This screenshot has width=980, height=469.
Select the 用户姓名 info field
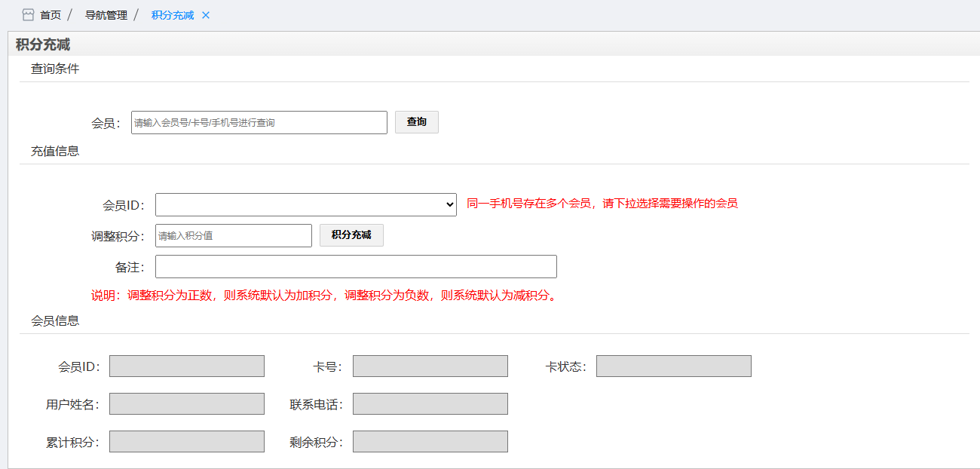186,403
